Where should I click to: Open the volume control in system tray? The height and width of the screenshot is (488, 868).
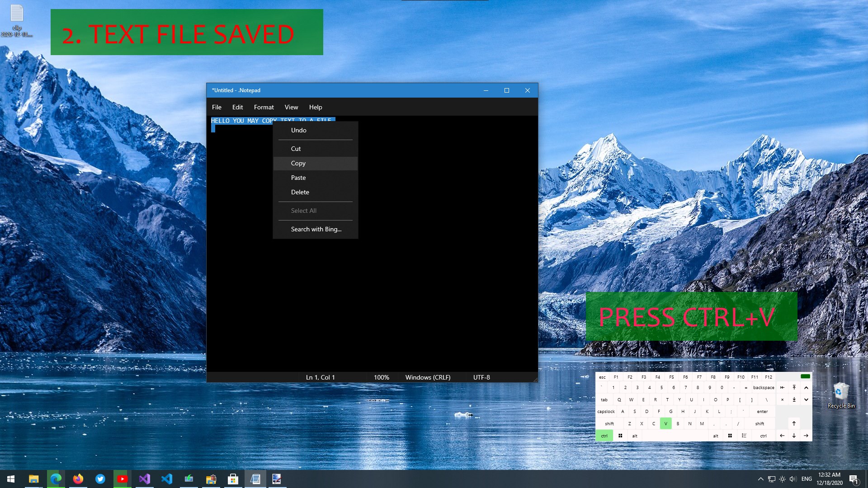point(793,479)
